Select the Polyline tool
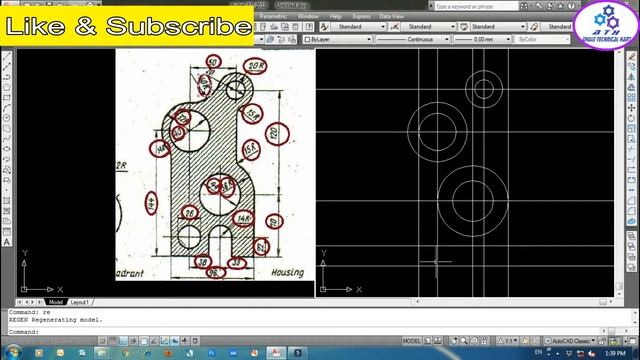Screen dimensions: 640x360 point(7,77)
